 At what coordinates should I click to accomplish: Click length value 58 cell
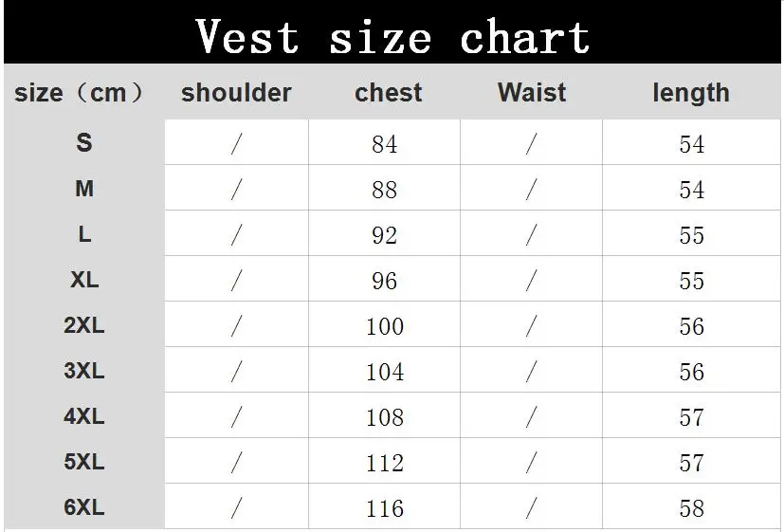(691, 508)
